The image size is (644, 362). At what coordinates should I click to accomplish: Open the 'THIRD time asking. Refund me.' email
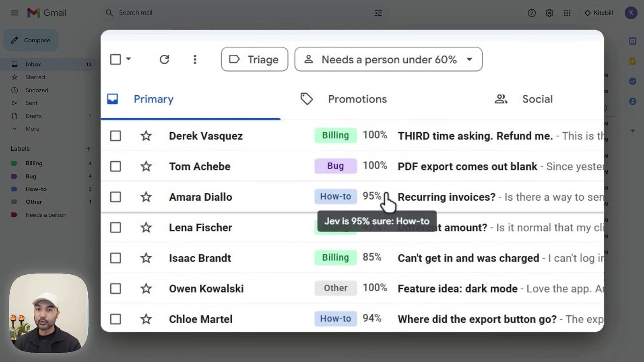475,136
